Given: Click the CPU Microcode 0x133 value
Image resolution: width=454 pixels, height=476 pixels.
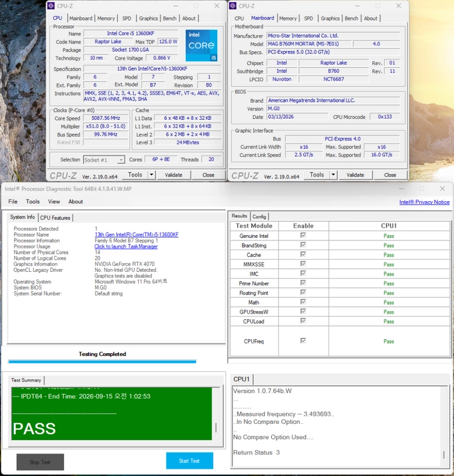Looking at the screenshot, I should pos(385,117).
